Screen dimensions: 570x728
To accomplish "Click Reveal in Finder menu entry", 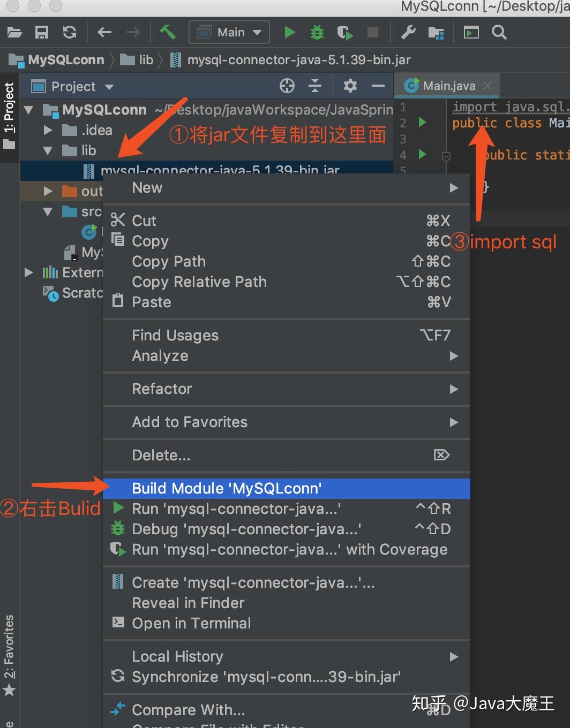I will (x=188, y=603).
